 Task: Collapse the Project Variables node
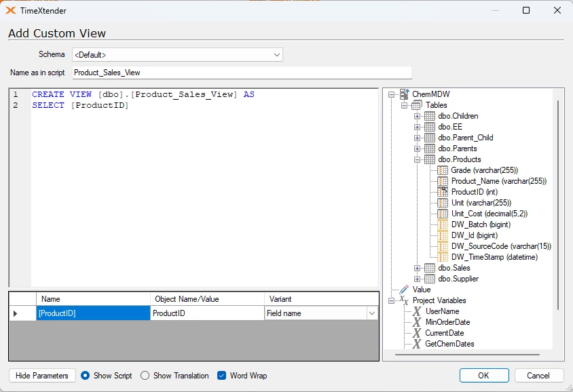click(391, 300)
